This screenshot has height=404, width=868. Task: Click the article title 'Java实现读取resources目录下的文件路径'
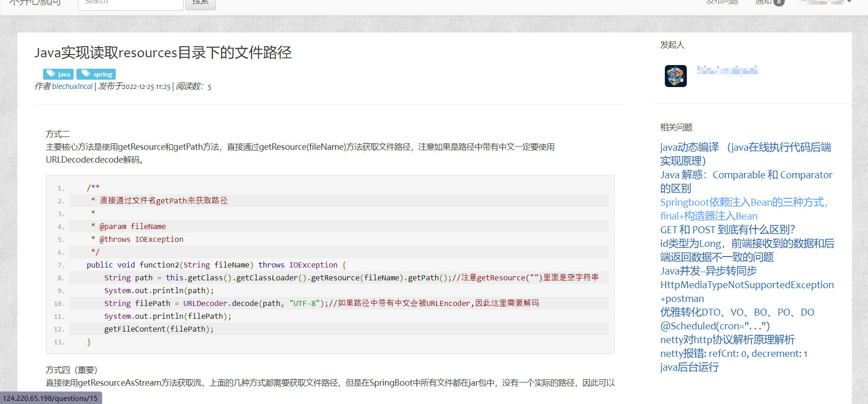(163, 52)
